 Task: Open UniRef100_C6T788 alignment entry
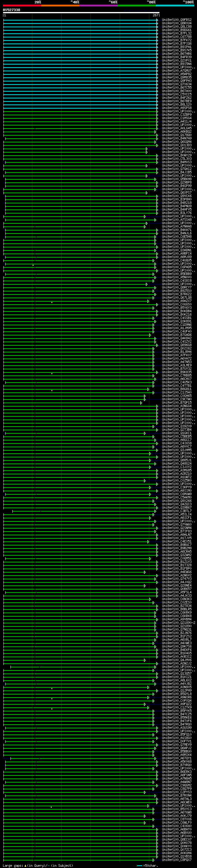[x=176, y=37]
